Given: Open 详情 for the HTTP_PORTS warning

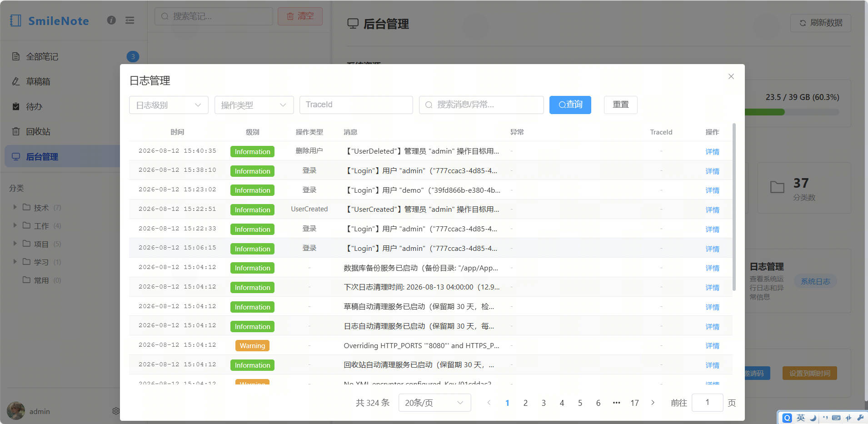Looking at the screenshot, I should point(712,346).
